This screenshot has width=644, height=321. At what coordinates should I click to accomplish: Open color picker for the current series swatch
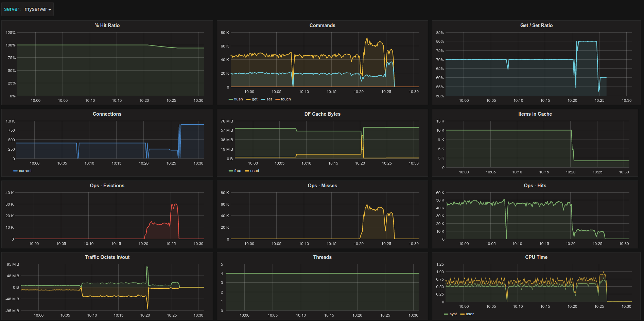15,171
